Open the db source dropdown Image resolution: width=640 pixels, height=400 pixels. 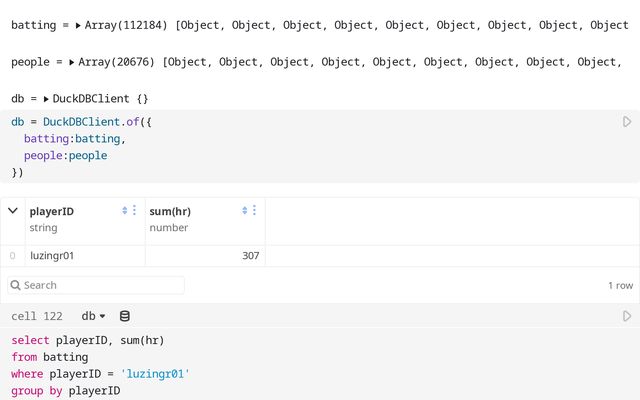(x=94, y=316)
